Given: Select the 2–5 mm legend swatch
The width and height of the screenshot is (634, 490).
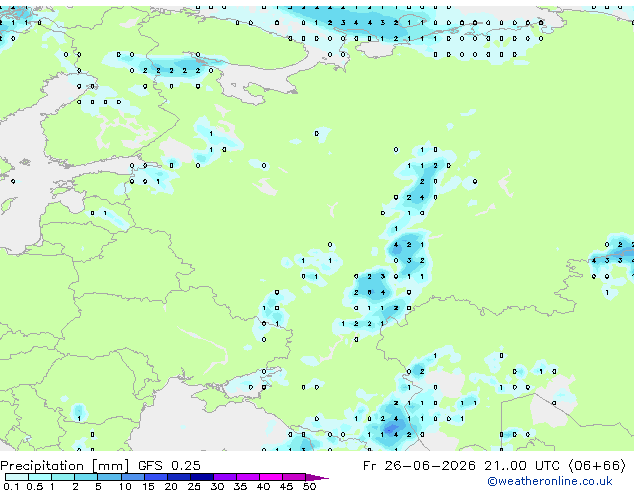Looking at the screenshot, I should pyautogui.click(x=86, y=477).
